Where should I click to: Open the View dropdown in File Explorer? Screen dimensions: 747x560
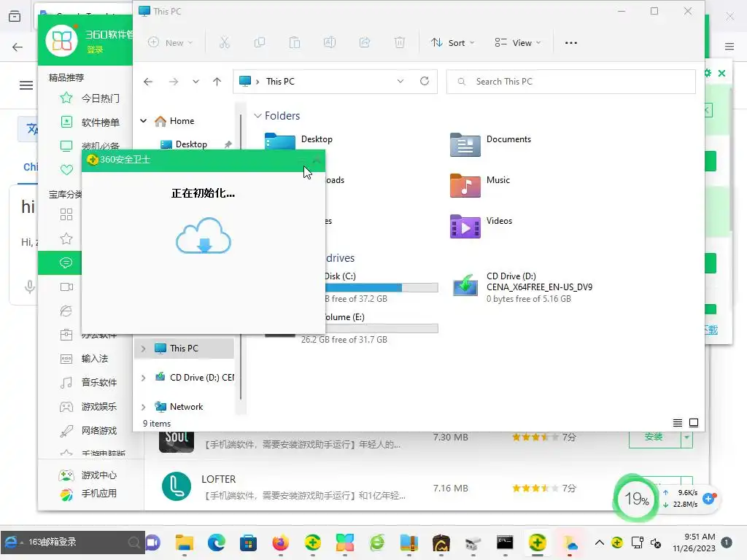(518, 43)
